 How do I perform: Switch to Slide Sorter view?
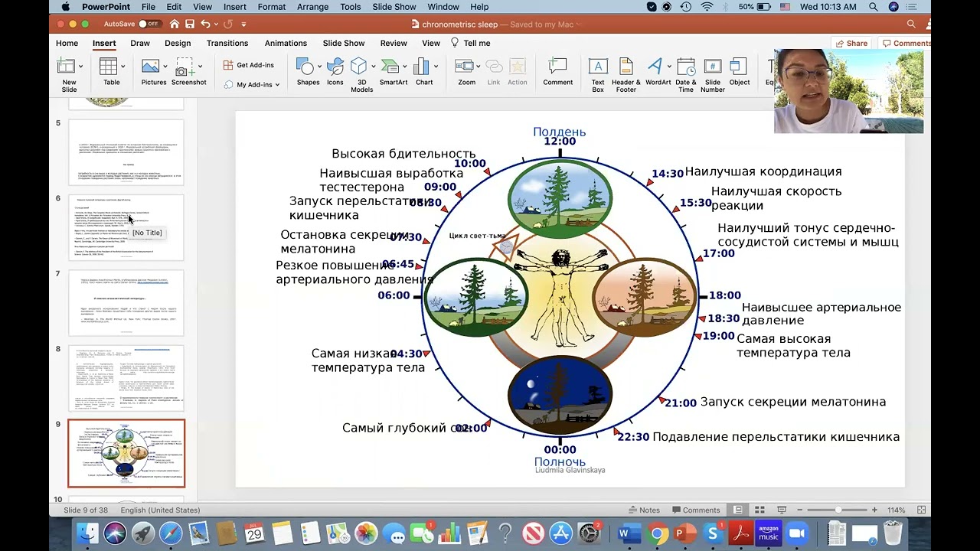pyautogui.click(x=759, y=510)
